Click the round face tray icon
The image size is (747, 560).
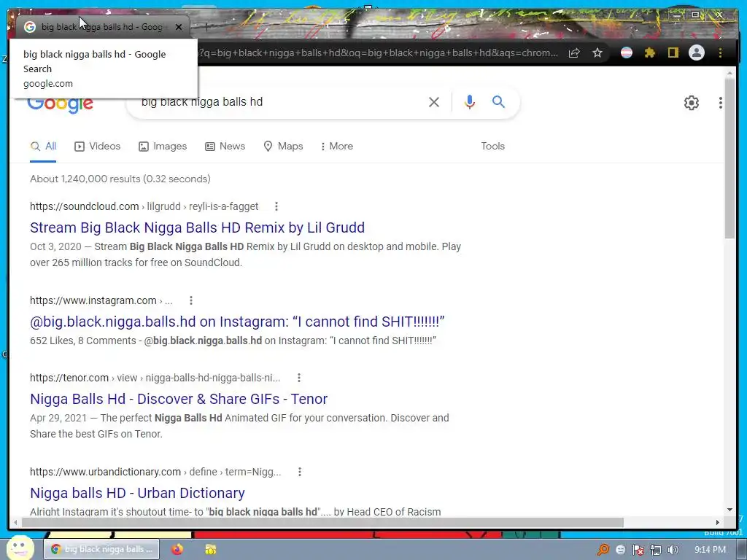click(x=620, y=550)
